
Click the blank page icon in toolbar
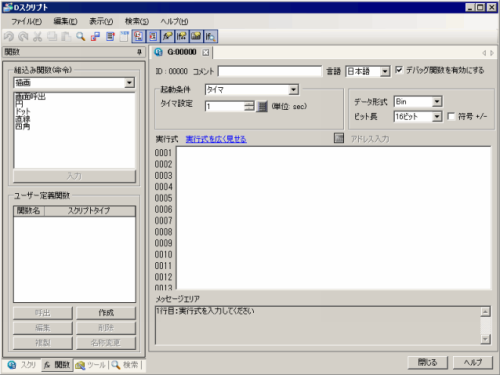(x=124, y=36)
